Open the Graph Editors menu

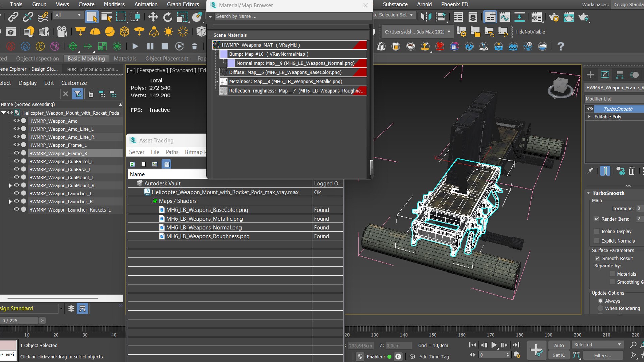183,4
